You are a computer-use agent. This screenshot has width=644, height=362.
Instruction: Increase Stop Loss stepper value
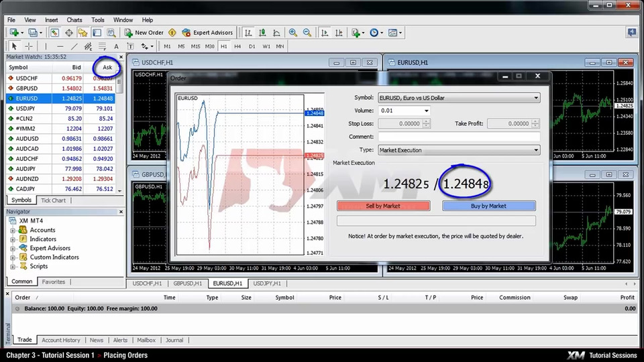[x=427, y=121]
